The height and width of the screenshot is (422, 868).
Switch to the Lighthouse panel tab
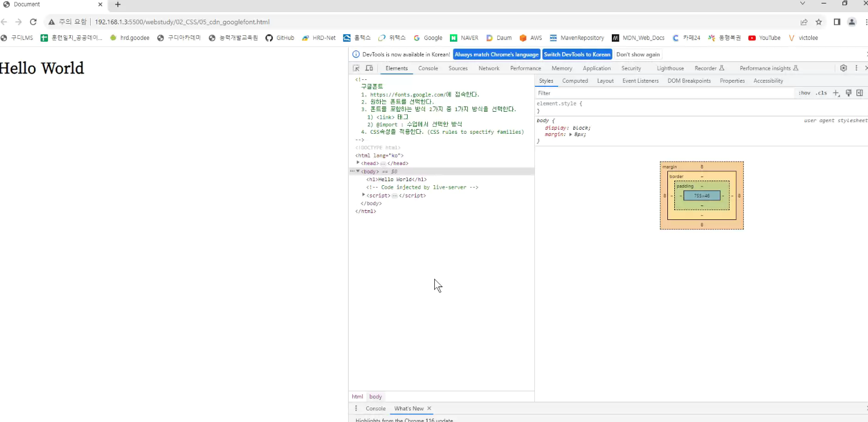[670, 68]
